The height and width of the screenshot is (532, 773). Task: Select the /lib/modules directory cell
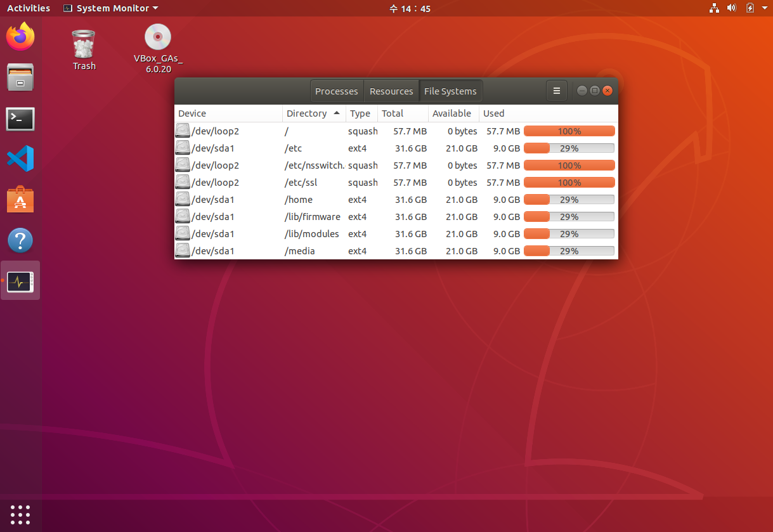pyautogui.click(x=313, y=234)
